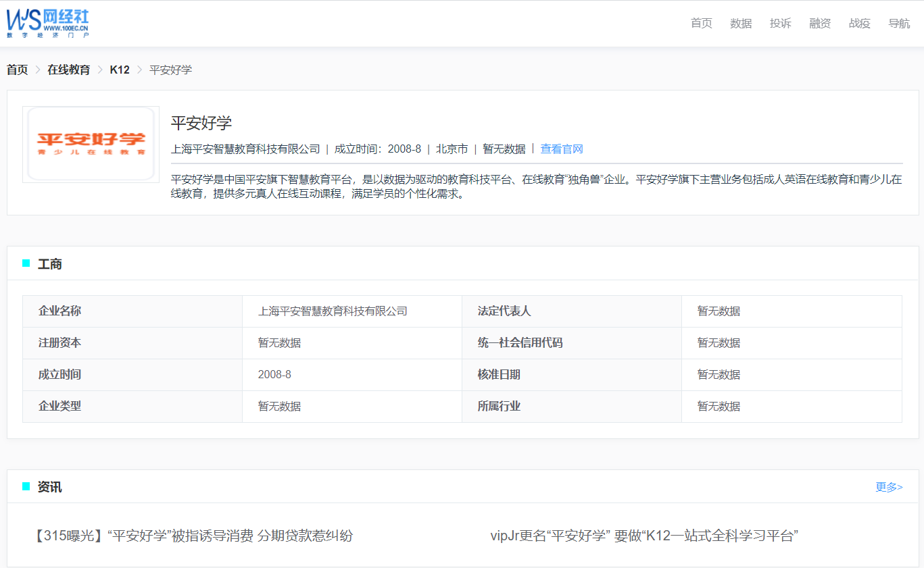Go to 首页 in breadcrumb
Viewport: 924px width, 568px height.
18,70
